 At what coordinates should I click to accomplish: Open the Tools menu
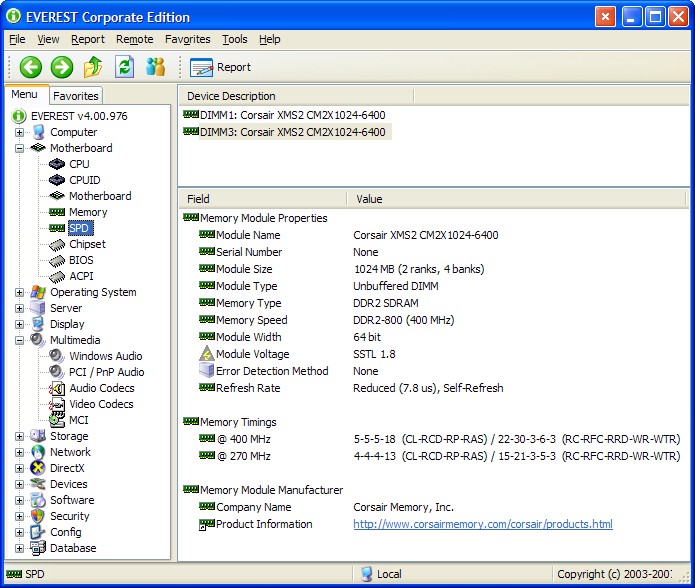point(234,39)
